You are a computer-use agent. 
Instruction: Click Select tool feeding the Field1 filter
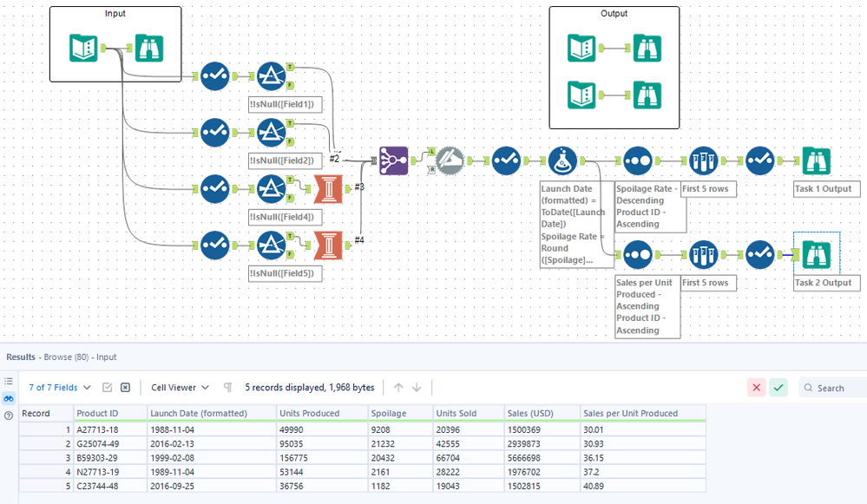[x=215, y=75]
